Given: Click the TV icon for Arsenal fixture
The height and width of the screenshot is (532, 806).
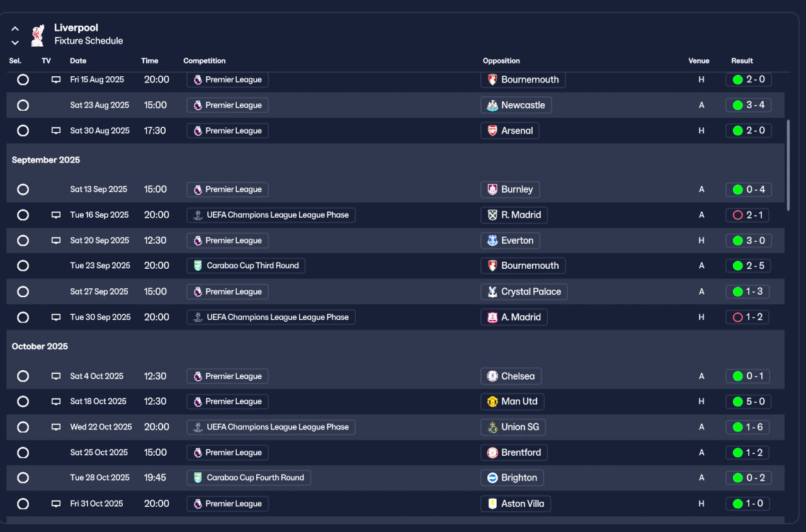Looking at the screenshot, I should pyautogui.click(x=56, y=131).
